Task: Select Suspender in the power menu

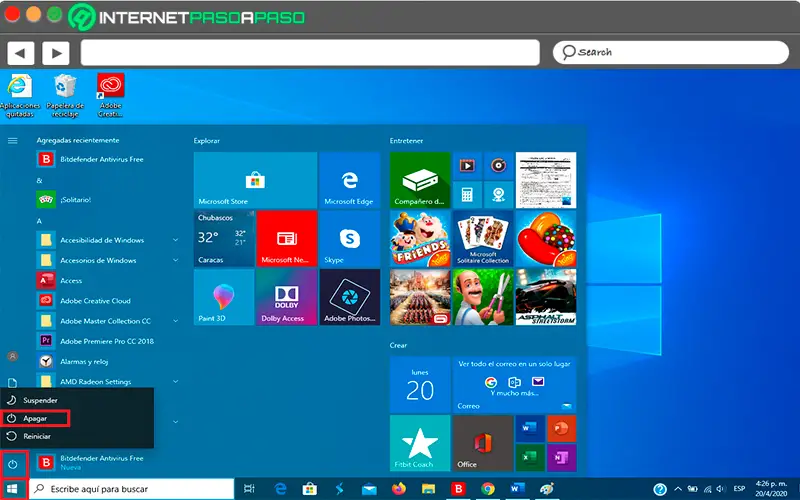Action: (x=77, y=401)
